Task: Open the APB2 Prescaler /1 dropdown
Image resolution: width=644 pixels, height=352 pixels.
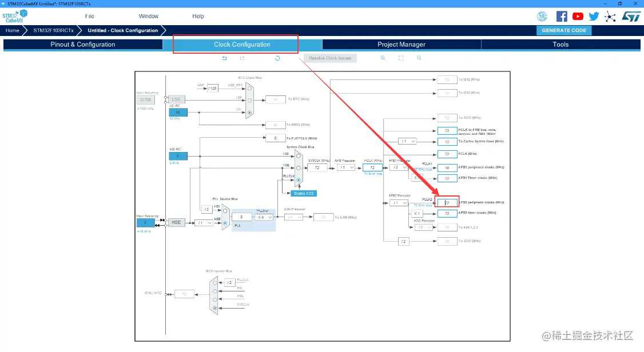Action: 399,203
